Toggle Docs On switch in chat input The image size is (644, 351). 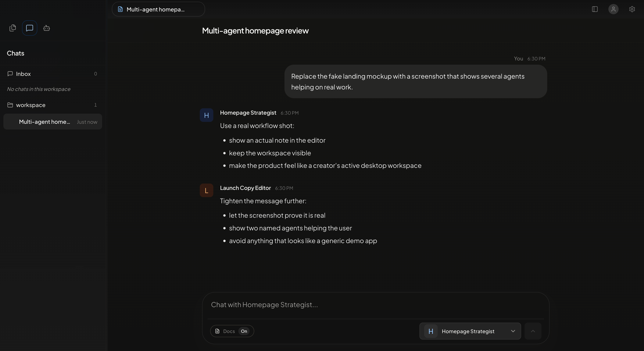pyautogui.click(x=244, y=331)
